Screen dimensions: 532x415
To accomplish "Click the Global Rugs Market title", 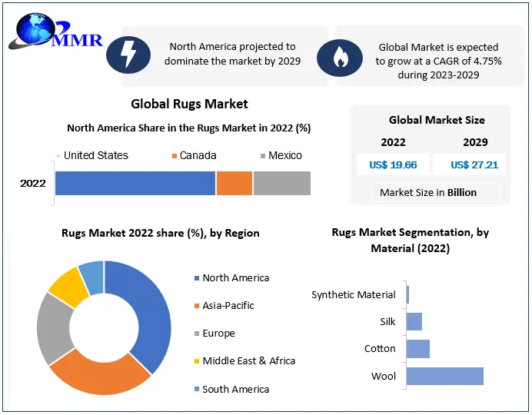I will click(x=189, y=104).
